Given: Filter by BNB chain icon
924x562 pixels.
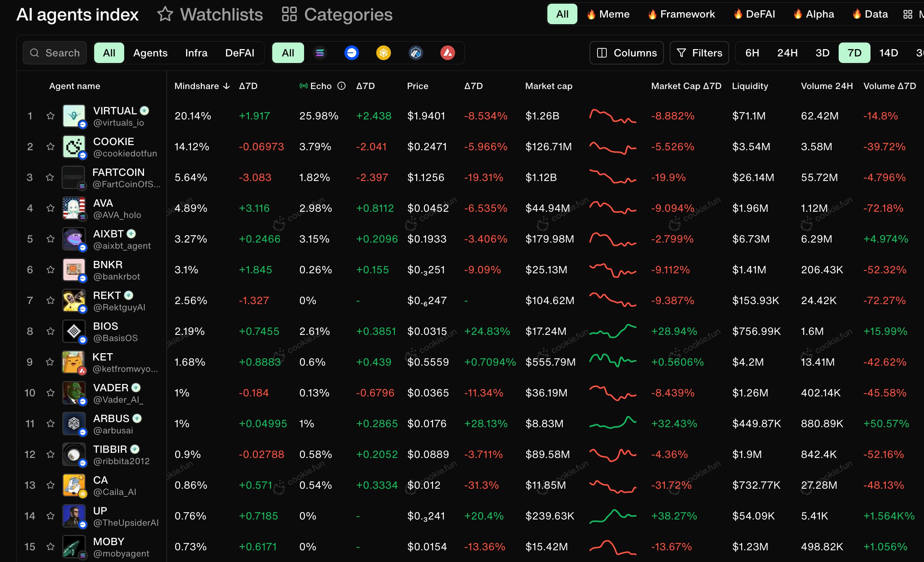Looking at the screenshot, I should coord(383,53).
